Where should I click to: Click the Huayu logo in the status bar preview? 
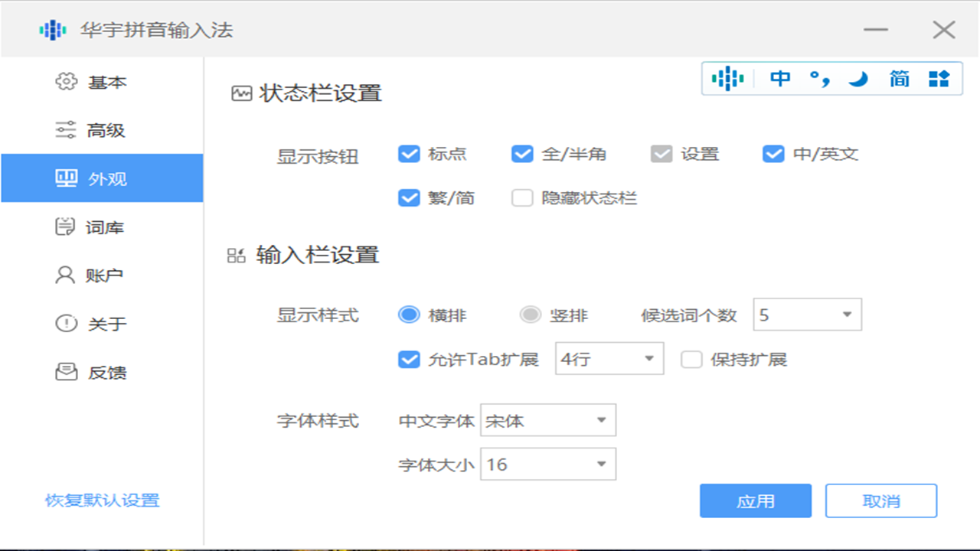click(727, 77)
